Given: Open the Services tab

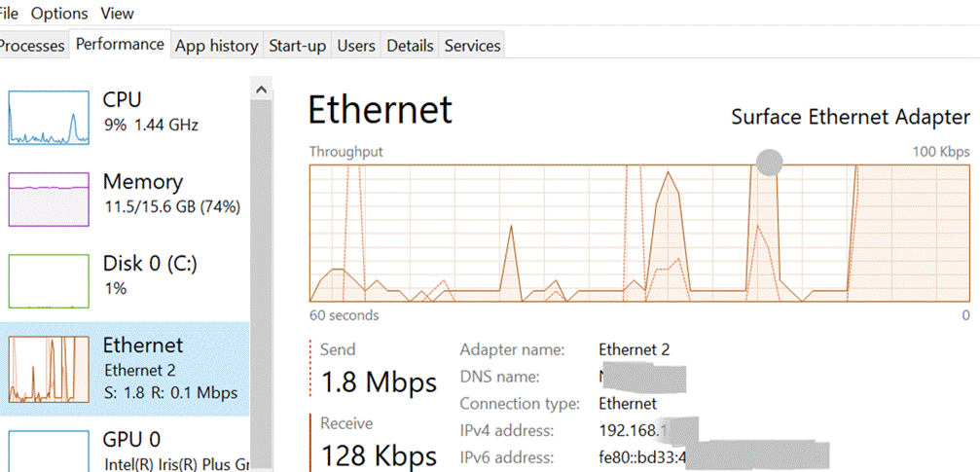Looking at the screenshot, I should click(x=473, y=46).
